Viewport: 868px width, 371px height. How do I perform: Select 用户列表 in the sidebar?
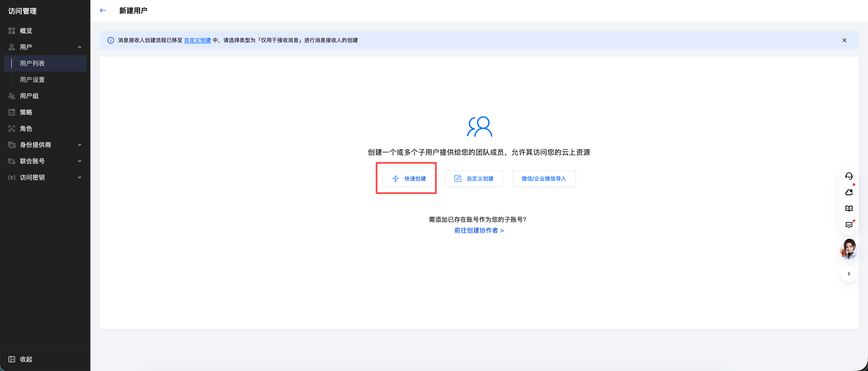45,63
